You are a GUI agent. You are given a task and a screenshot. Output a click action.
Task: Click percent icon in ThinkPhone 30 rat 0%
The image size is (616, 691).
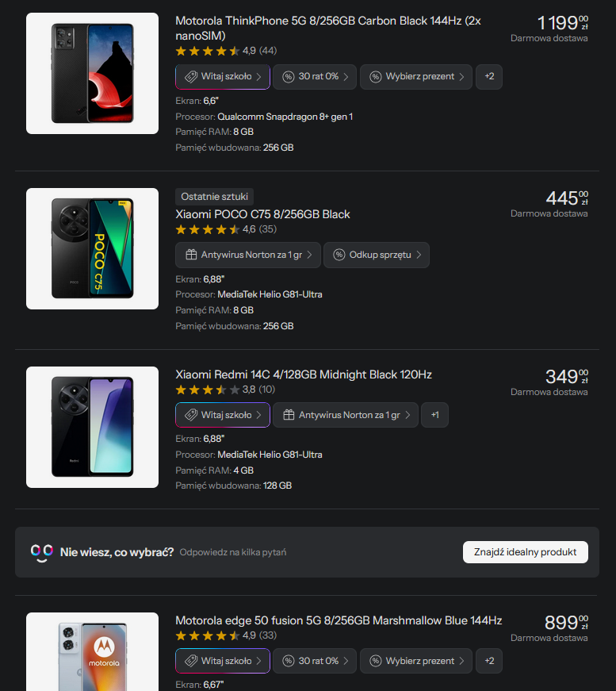(x=288, y=77)
